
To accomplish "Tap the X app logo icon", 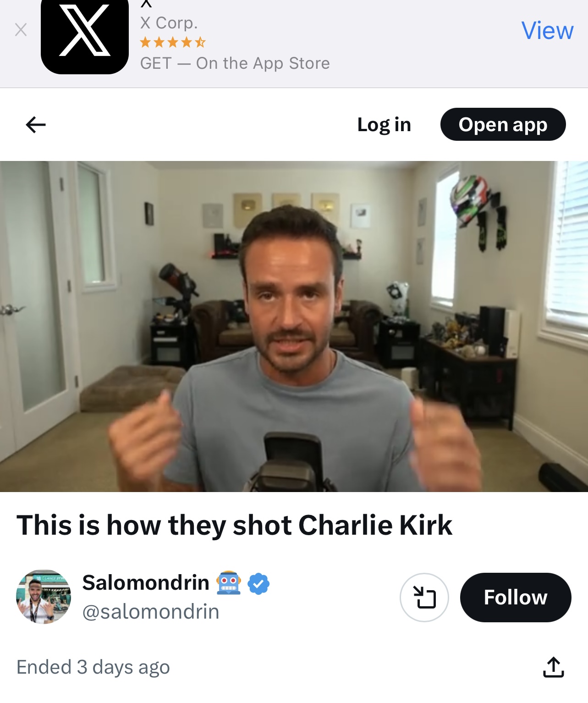I will pos(85,35).
